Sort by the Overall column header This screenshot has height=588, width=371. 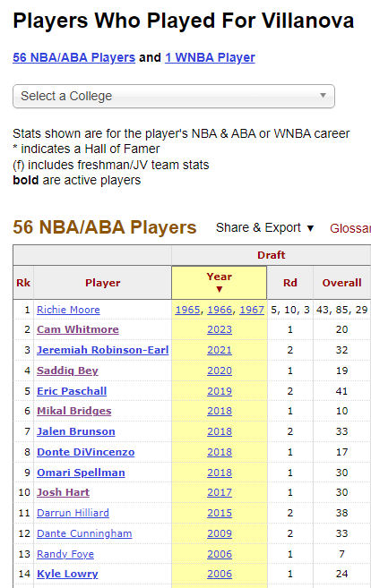341,283
